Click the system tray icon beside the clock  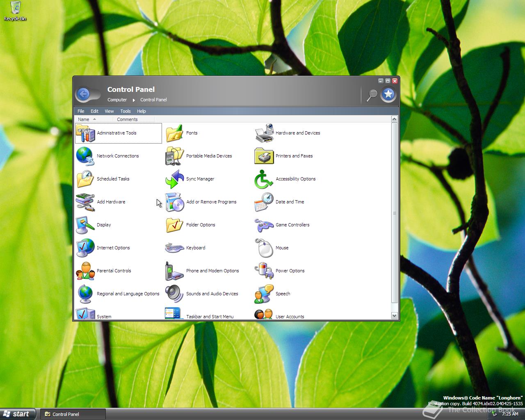495,414
